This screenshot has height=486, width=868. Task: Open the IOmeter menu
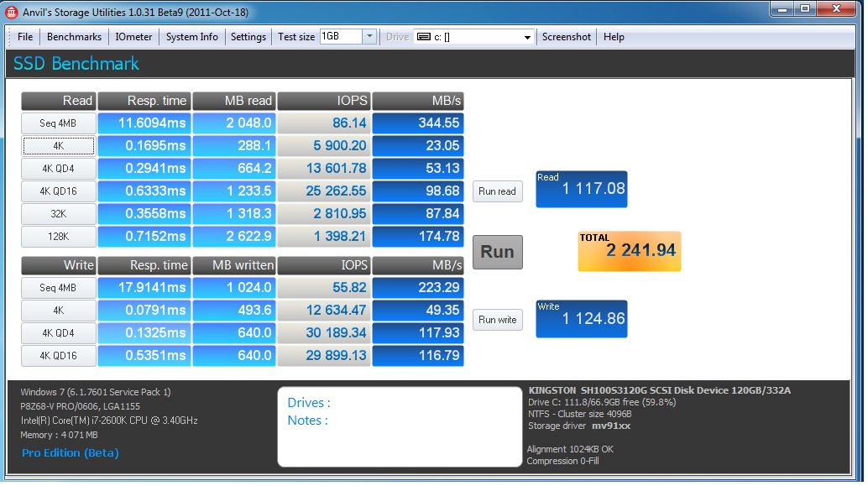click(x=133, y=37)
